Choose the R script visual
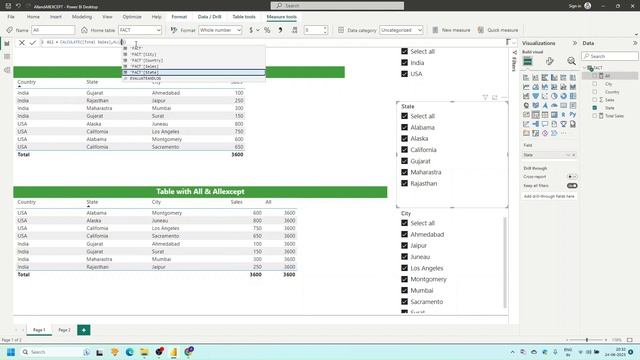The width and height of the screenshot is (640, 360). [x=564, y=115]
